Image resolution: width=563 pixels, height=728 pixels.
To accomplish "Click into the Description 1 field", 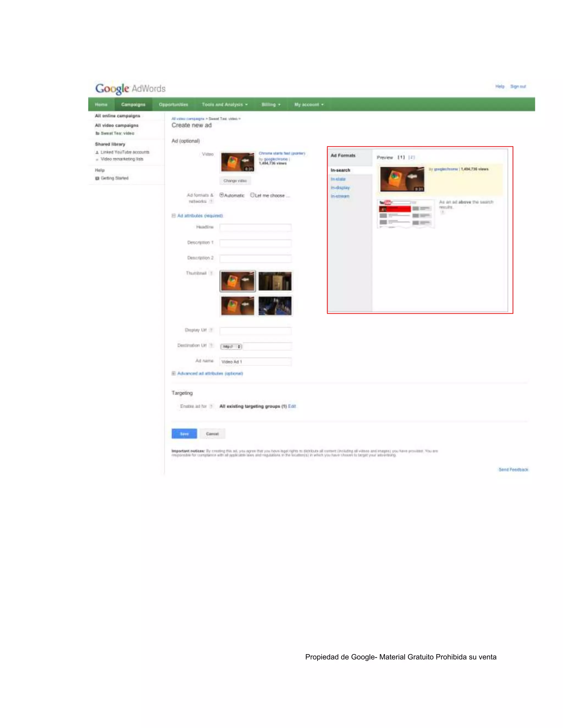I will click(x=255, y=243).
